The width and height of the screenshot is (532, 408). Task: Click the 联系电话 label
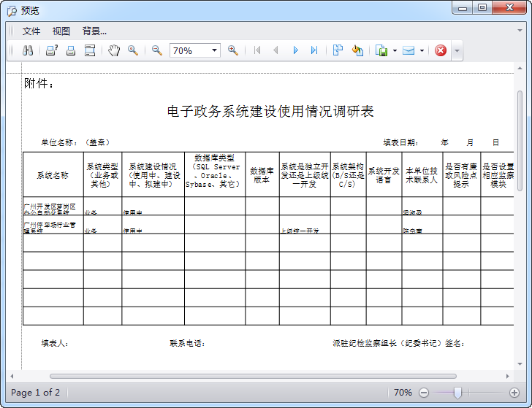[x=187, y=343]
